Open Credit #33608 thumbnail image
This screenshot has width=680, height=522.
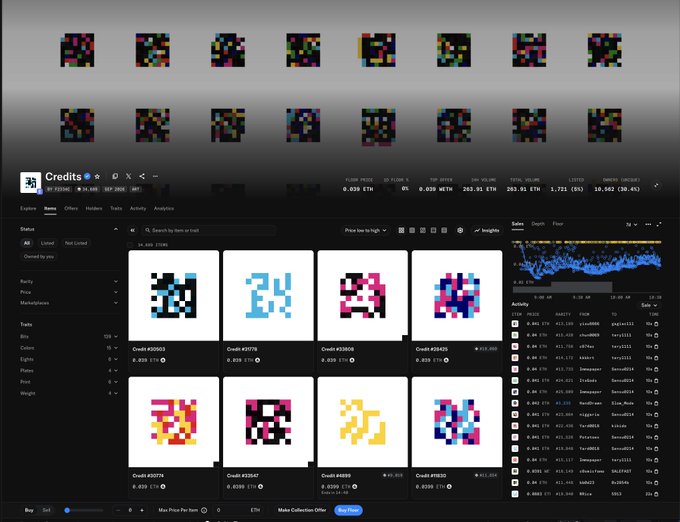[x=363, y=295]
